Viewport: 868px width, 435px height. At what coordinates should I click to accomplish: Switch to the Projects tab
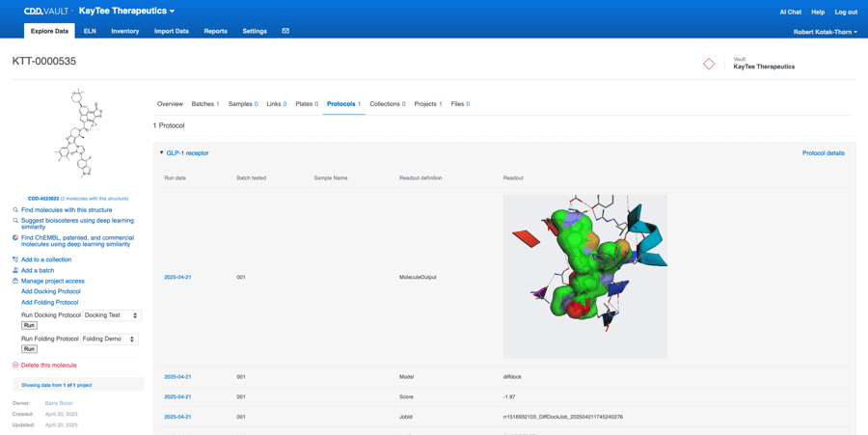[x=428, y=104]
